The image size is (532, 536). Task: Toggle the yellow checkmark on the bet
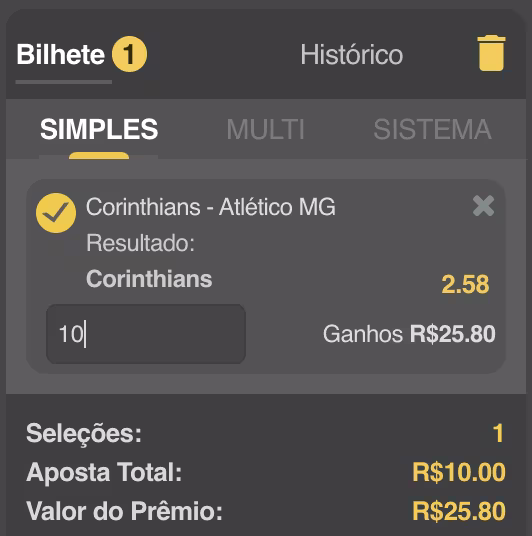[x=56, y=213]
